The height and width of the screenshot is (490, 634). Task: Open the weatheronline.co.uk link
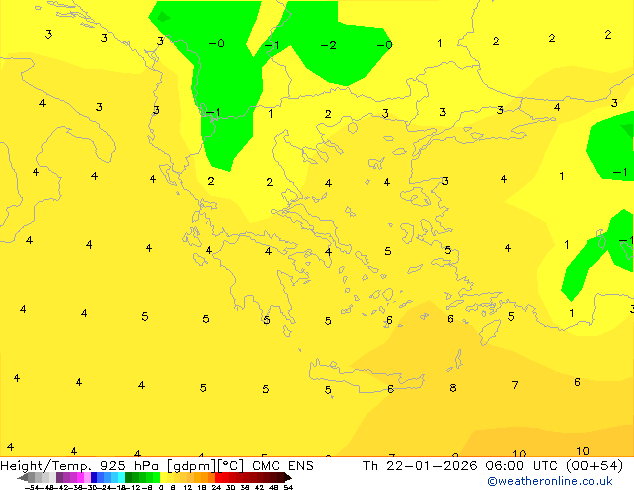550,481
